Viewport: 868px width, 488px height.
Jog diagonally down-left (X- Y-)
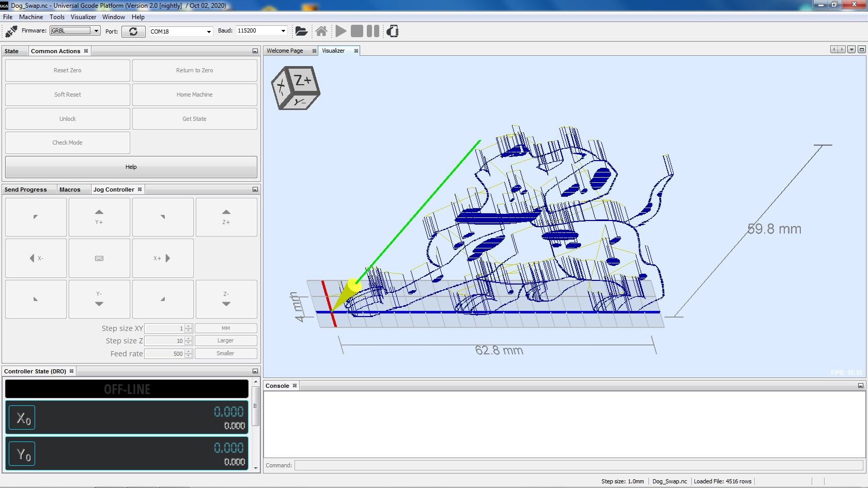click(36, 299)
